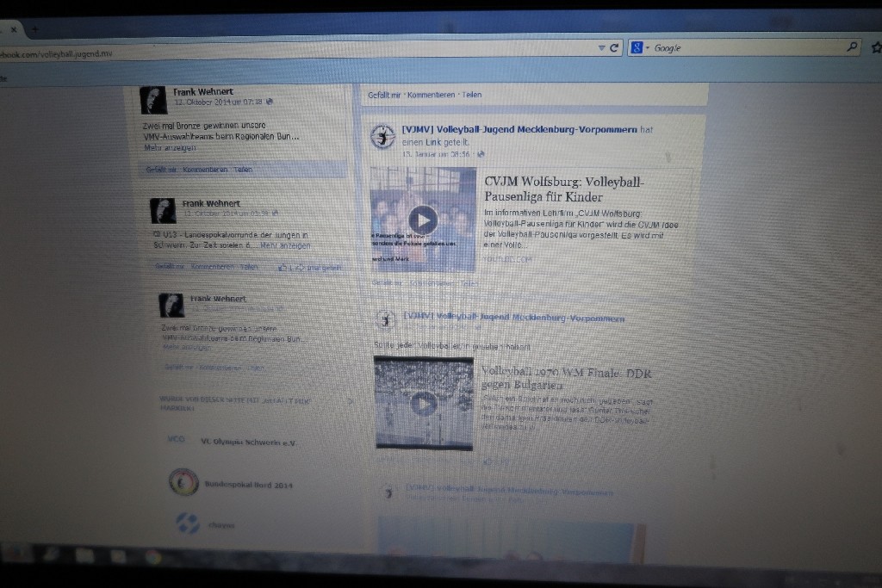The height and width of the screenshot is (588, 882).
Task: Open the address bar history dropdown arrow
Action: [x=601, y=48]
